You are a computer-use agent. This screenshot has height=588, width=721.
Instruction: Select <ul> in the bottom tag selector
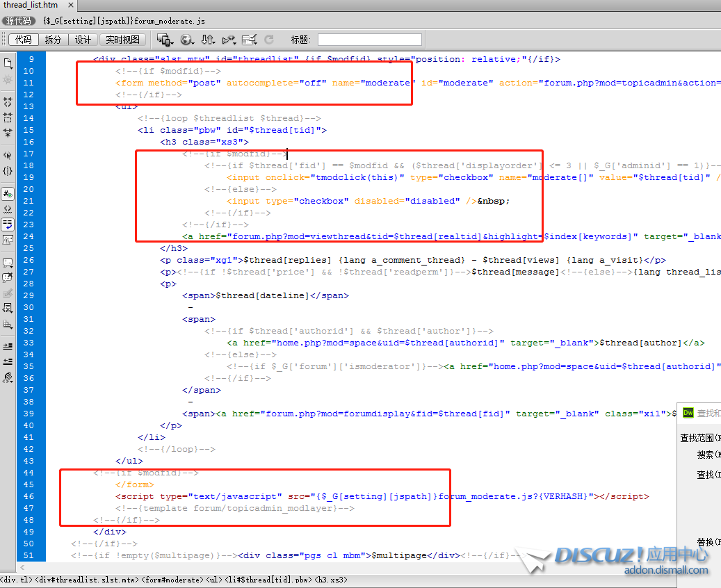[x=213, y=580]
